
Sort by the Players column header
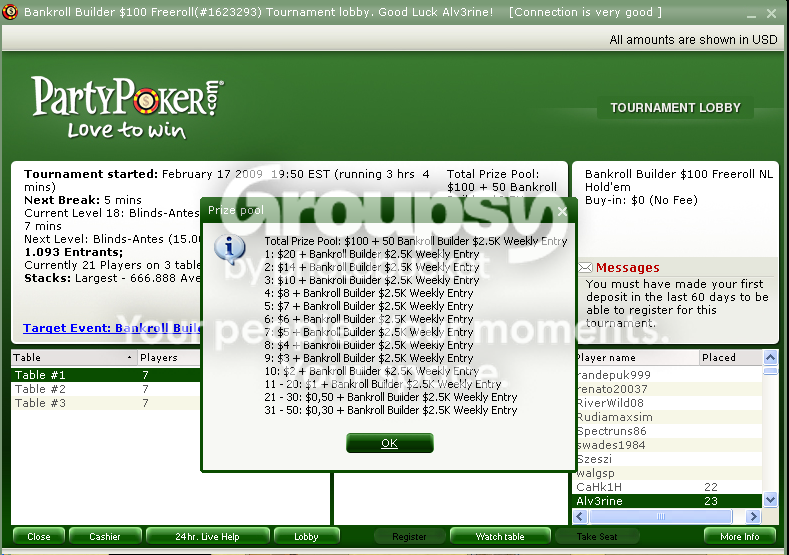pyautogui.click(x=169, y=357)
